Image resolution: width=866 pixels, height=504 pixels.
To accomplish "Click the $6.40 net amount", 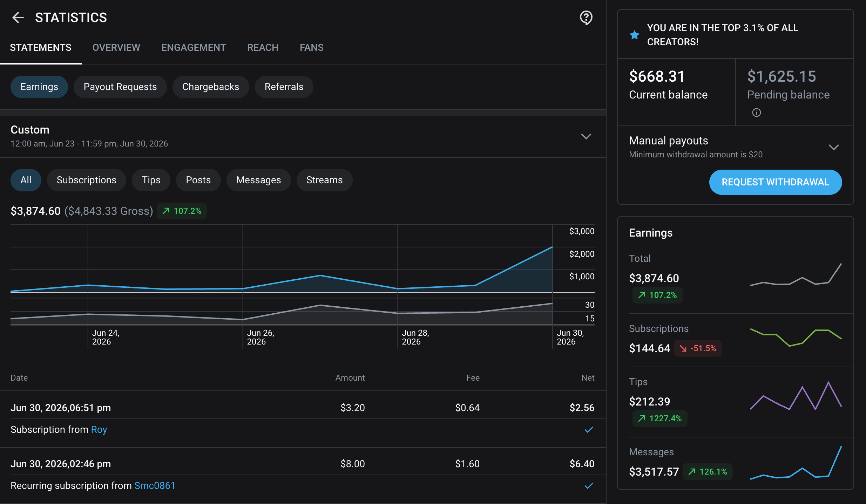I will click(582, 464).
